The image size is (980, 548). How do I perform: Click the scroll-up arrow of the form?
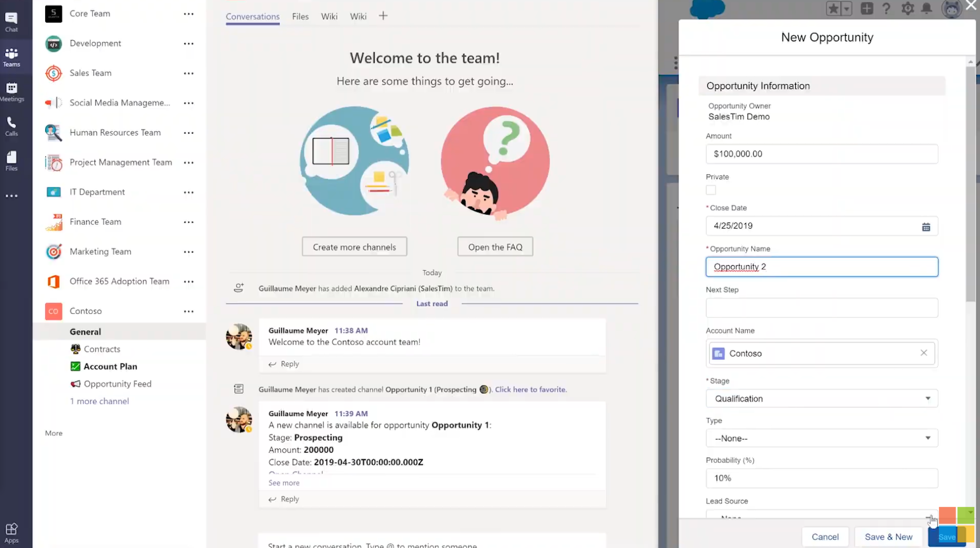tap(970, 62)
